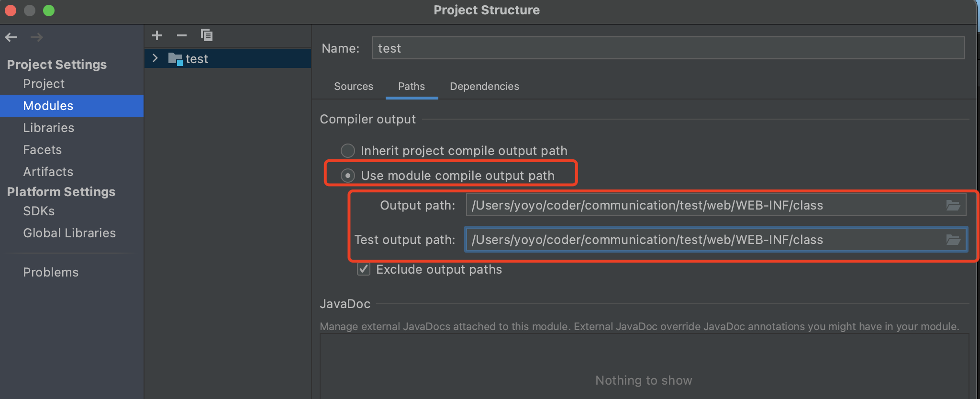
Task: Open Libraries in Project Settings
Action: [x=48, y=128]
